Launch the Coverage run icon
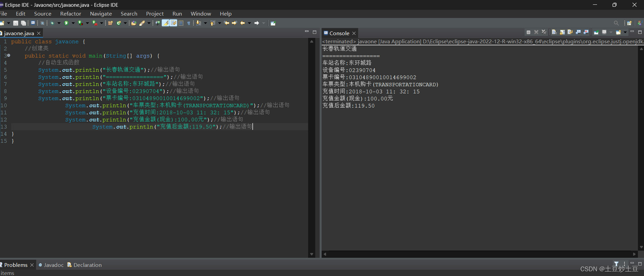Image resolution: width=644 pixels, height=276 pixels. click(x=80, y=23)
